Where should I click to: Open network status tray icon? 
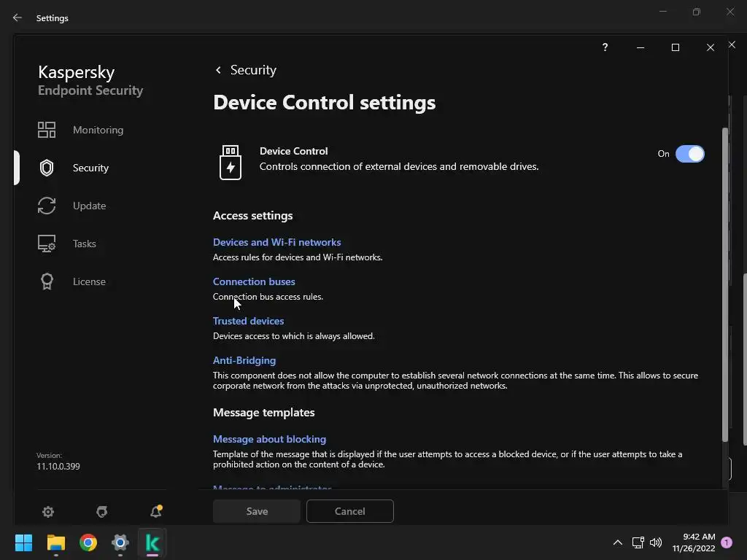pyautogui.click(x=638, y=542)
